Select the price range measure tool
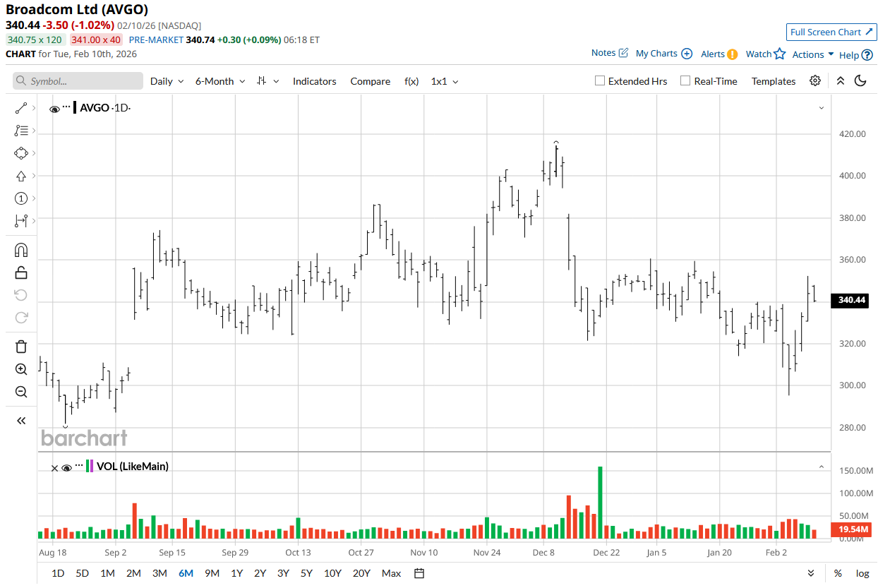 tap(20, 221)
